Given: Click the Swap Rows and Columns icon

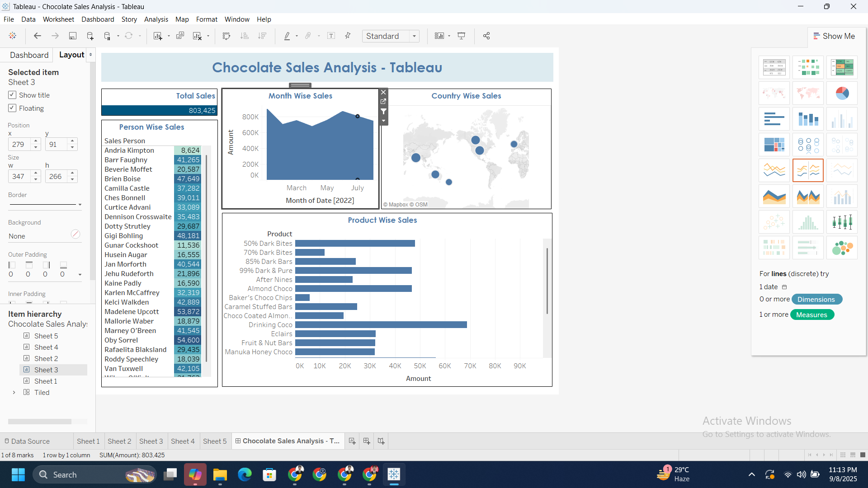Looking at the screenshot, I should [x=226, y=36].
